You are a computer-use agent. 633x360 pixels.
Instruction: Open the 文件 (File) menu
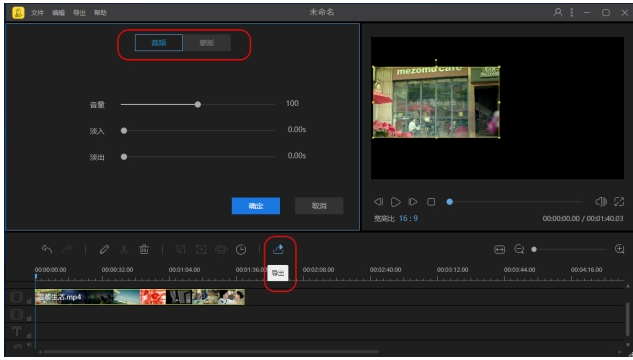click(x=37, y=13)
